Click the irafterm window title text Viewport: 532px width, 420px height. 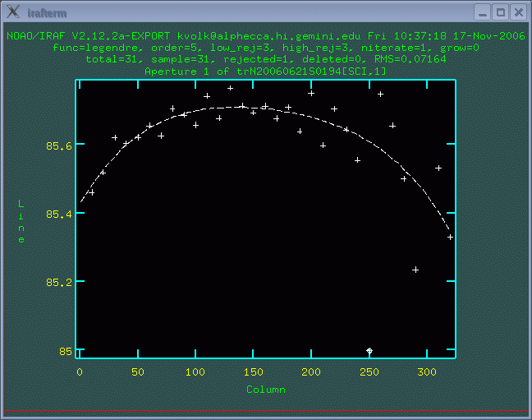pos(47,13)
